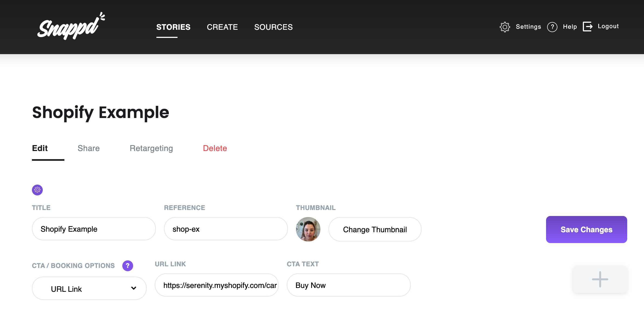Open the CREATE section
This screenshot has height=321, width=644.
222,27
